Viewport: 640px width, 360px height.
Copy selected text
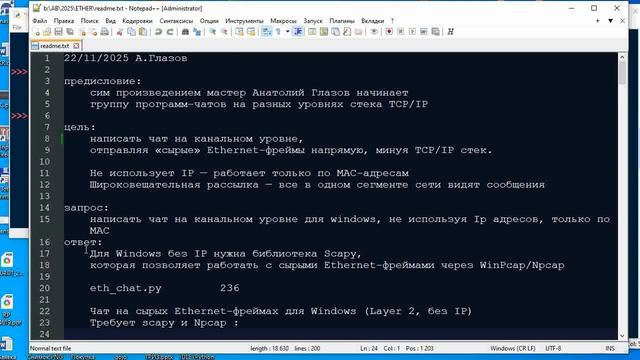pos(131,32)
